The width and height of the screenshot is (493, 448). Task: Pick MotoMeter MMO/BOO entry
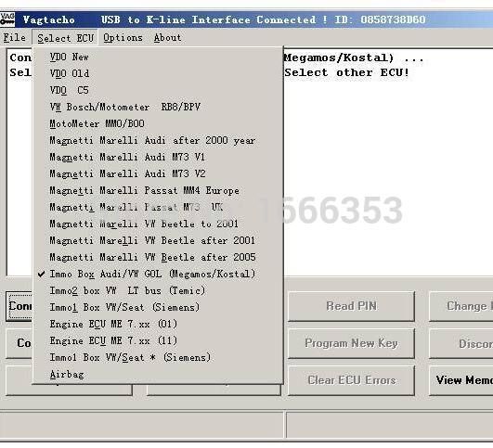158,123
